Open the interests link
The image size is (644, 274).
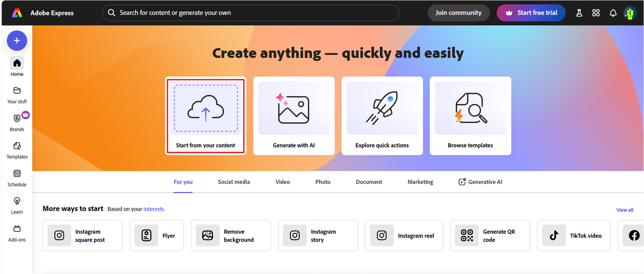(154, 209)
